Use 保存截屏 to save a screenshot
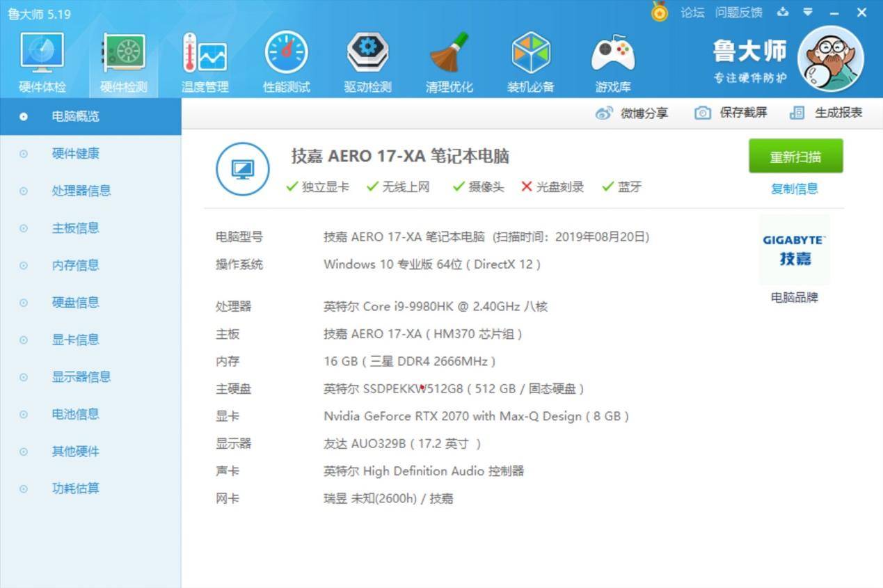Screen dimensions: 883x588 click(x=731, y=113)
